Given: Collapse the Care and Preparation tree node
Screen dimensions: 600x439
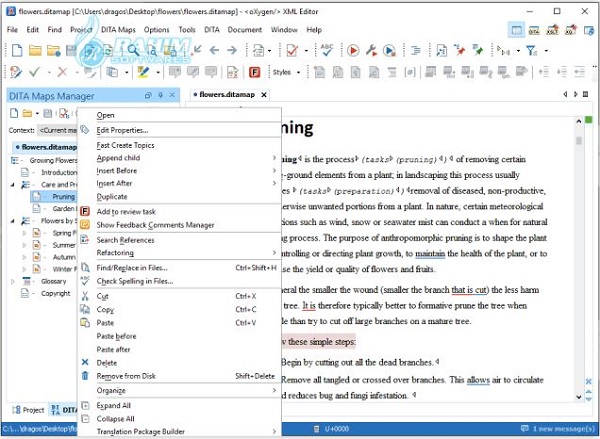Looking at the screenshot, I should [x=13, y=184].
